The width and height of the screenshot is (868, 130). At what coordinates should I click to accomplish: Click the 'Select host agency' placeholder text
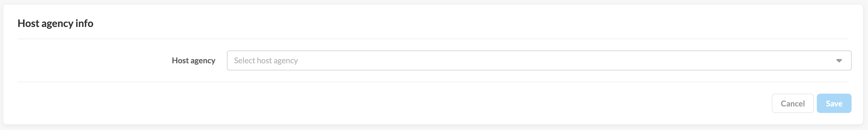click(x=266, y=61)
